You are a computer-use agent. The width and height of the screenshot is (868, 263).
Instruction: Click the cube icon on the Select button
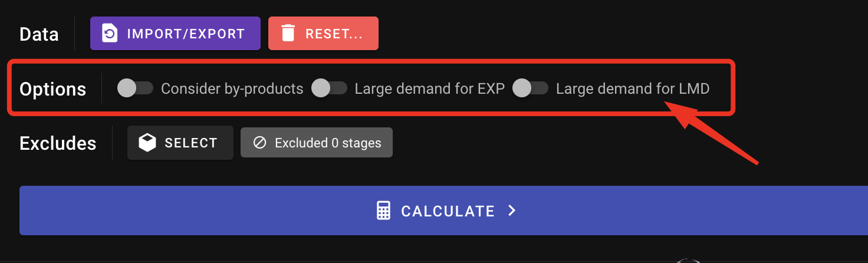click(147, 143)
